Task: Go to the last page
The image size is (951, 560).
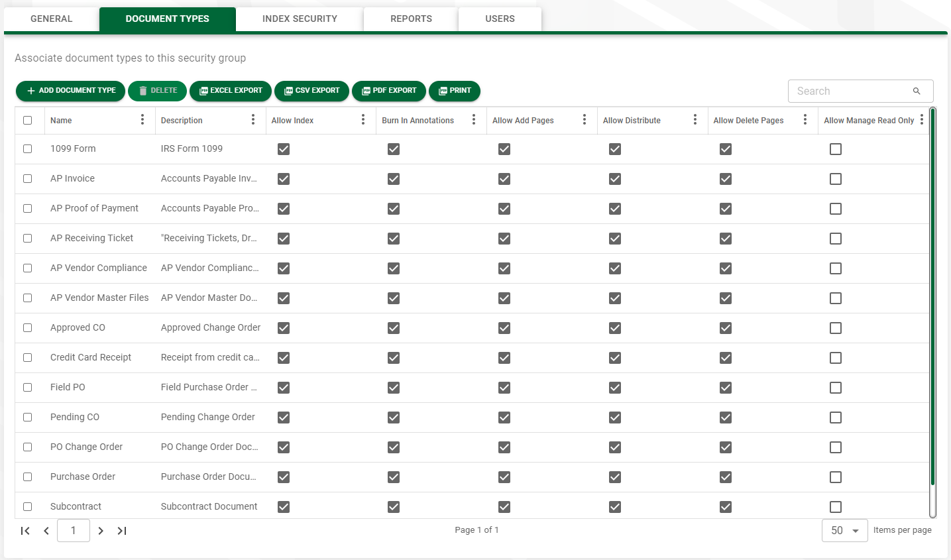Action: pos(122,531)
